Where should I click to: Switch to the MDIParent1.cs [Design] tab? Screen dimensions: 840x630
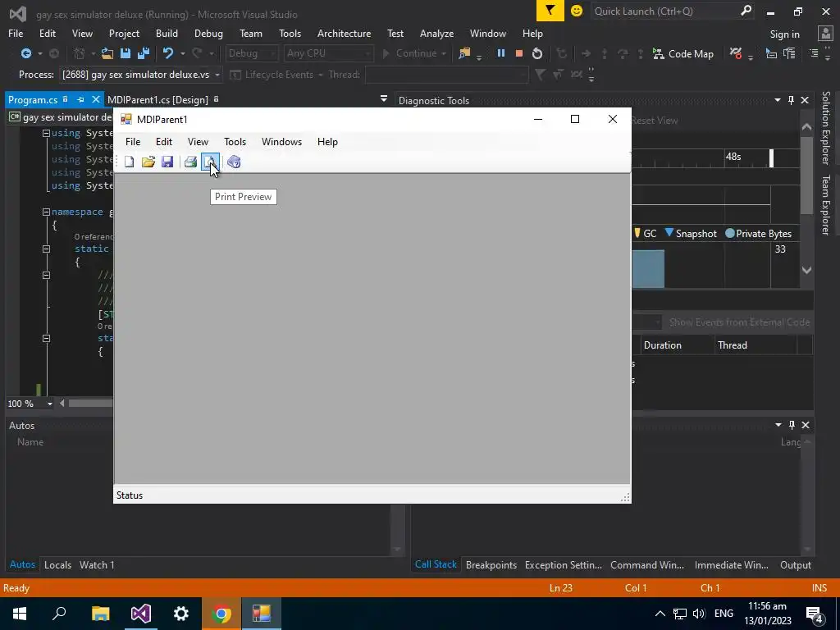click(157, 99)
